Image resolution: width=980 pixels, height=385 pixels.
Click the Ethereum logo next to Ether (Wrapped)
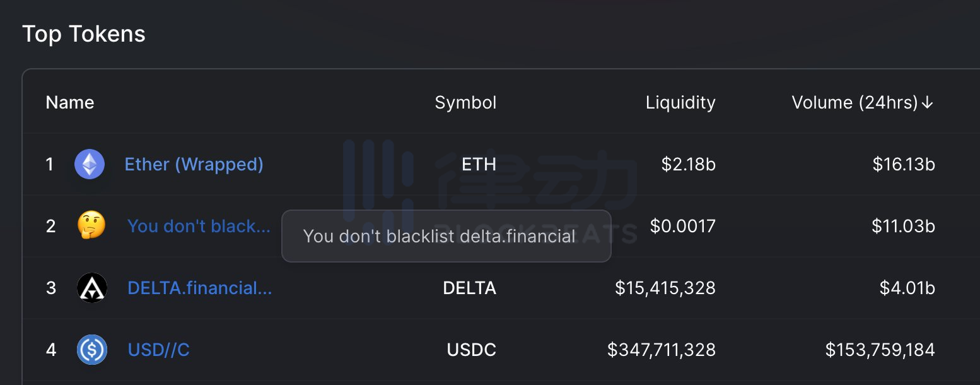(89, 163)
